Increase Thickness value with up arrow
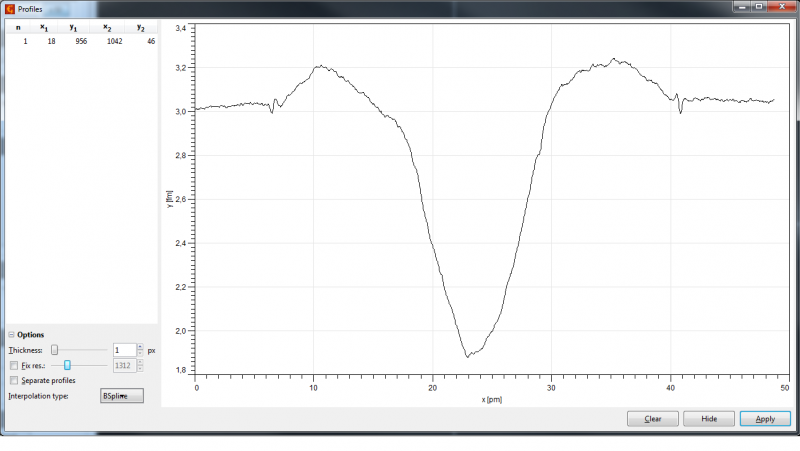This screenshot has width=800, height=451. (140, 347)
